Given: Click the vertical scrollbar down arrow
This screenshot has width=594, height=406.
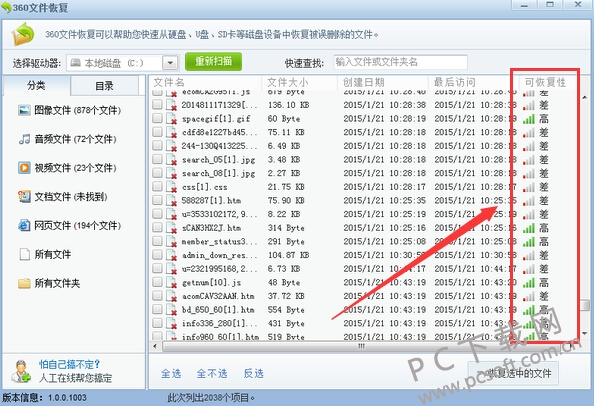Looking at the screenshot, I should [585, 334].
